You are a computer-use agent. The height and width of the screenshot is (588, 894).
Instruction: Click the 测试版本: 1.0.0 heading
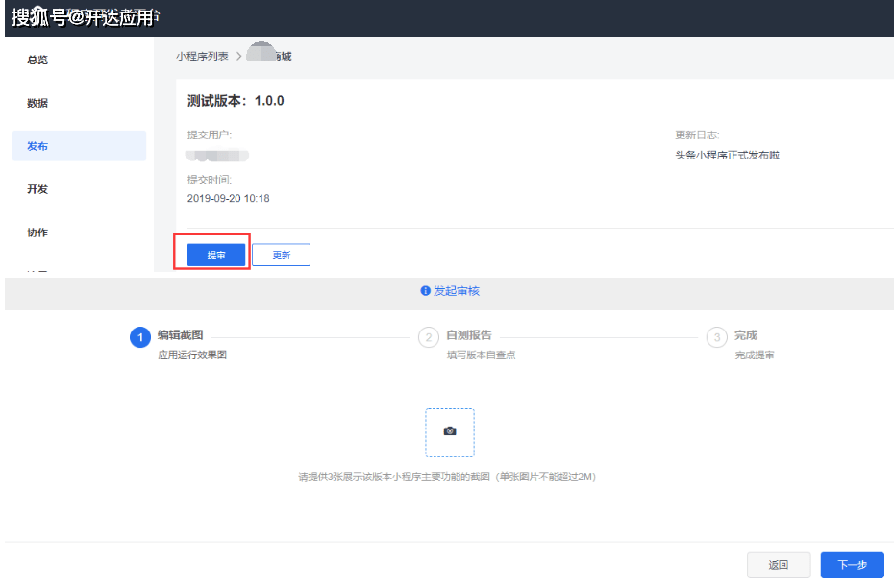coord(236,101)
